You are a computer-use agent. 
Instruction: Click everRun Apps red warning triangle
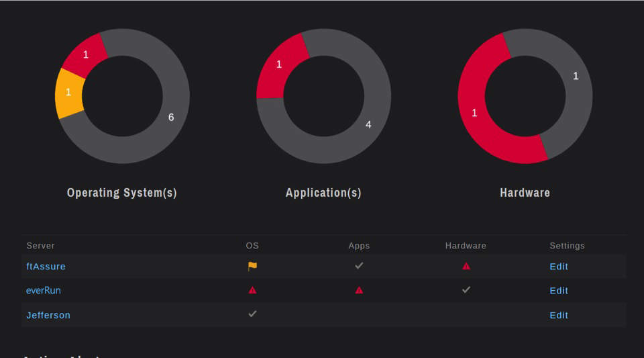coord(359,290)
